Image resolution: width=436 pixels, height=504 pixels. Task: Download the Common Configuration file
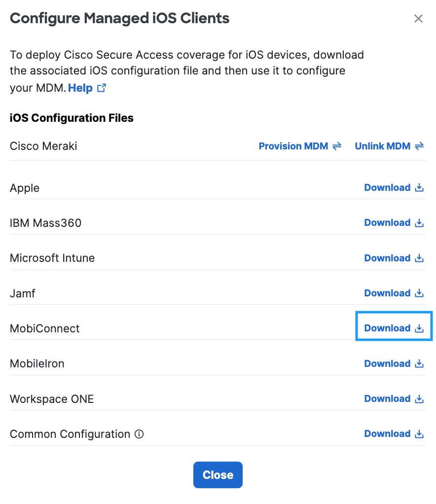(x=394, y=433)
